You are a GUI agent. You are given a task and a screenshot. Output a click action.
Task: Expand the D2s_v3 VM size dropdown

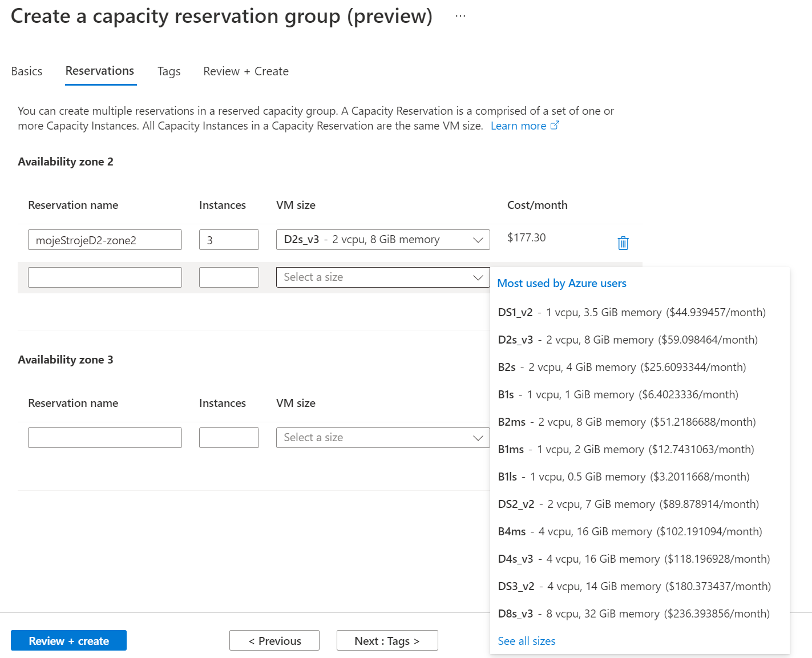point(382,240)
